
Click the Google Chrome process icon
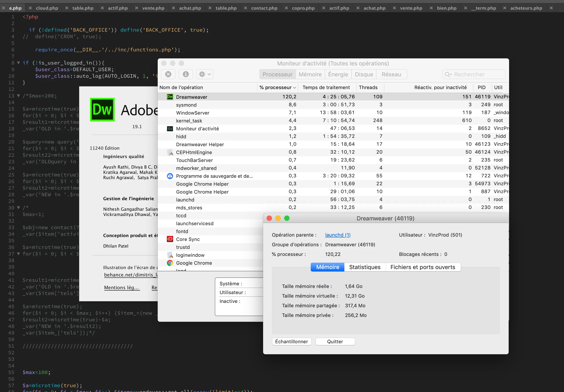tap(170, 263)
